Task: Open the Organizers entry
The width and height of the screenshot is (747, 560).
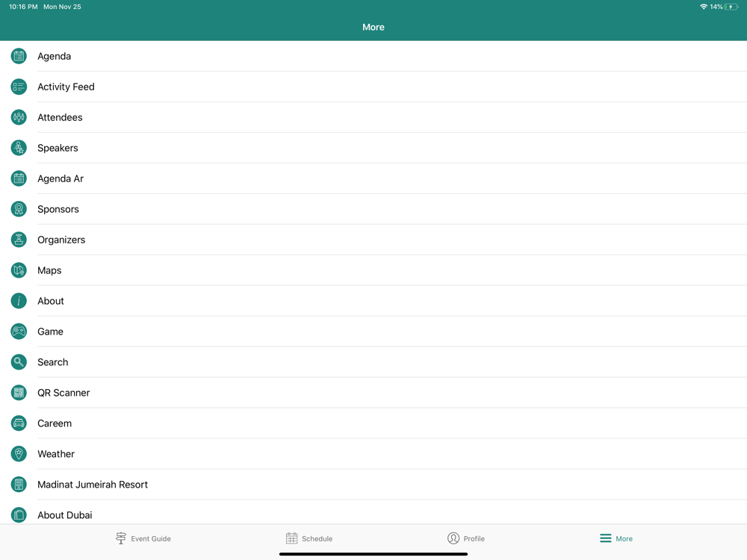Action: click(373, 240)
